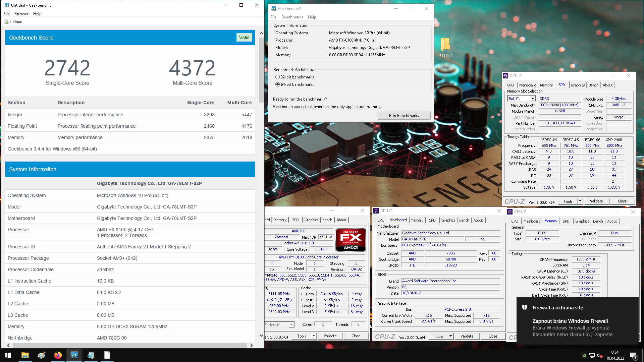Click the multi-core score 4372
Viewport: 644px width, 362px height.
[x=192, y=68]
